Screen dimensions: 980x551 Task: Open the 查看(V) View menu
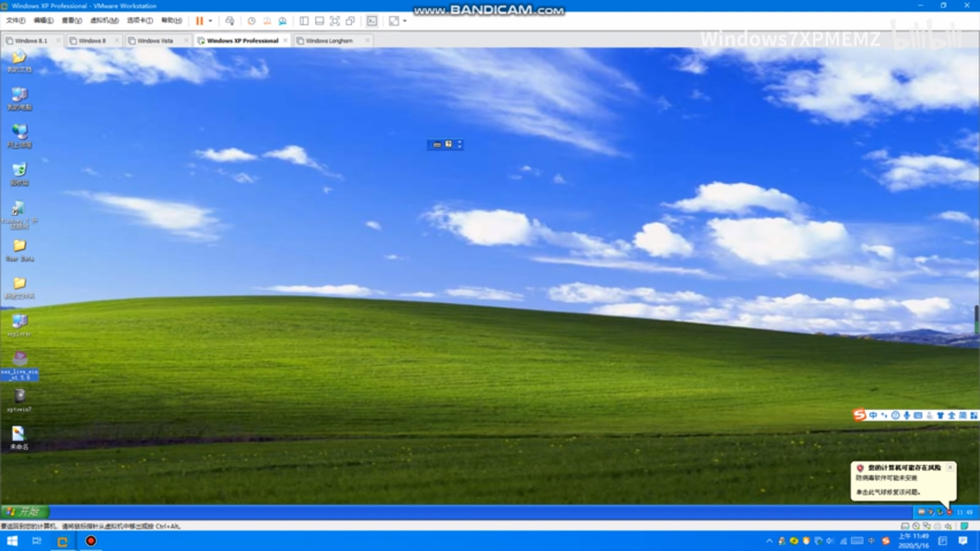pyautogui.click(x=71, y=20)
